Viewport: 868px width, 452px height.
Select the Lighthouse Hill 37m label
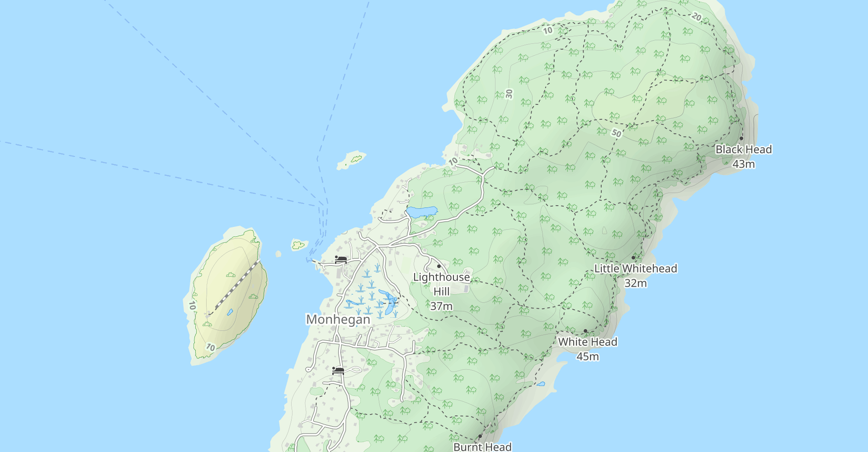(x=442, y=292)
